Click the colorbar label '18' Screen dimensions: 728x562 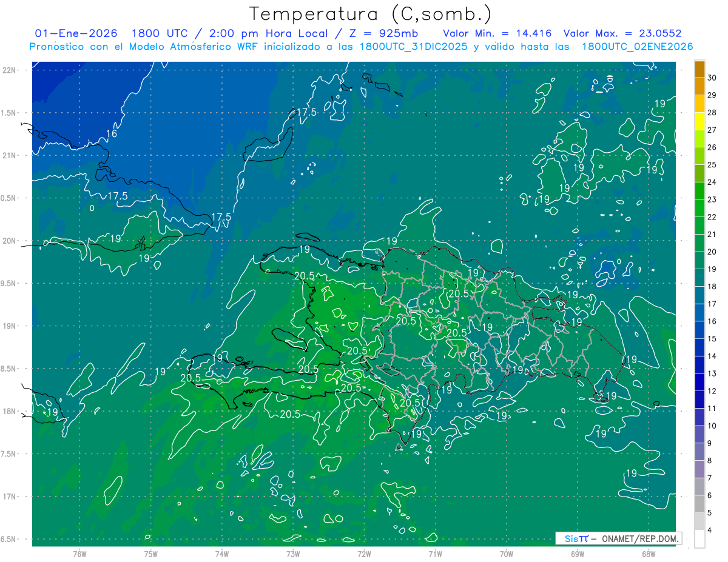pos(712,287)
